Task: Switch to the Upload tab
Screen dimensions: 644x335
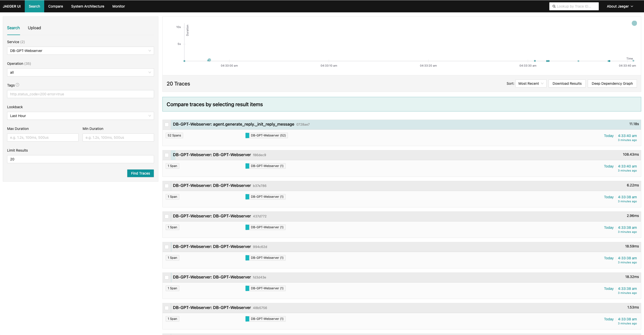Action: coord(34,28)
